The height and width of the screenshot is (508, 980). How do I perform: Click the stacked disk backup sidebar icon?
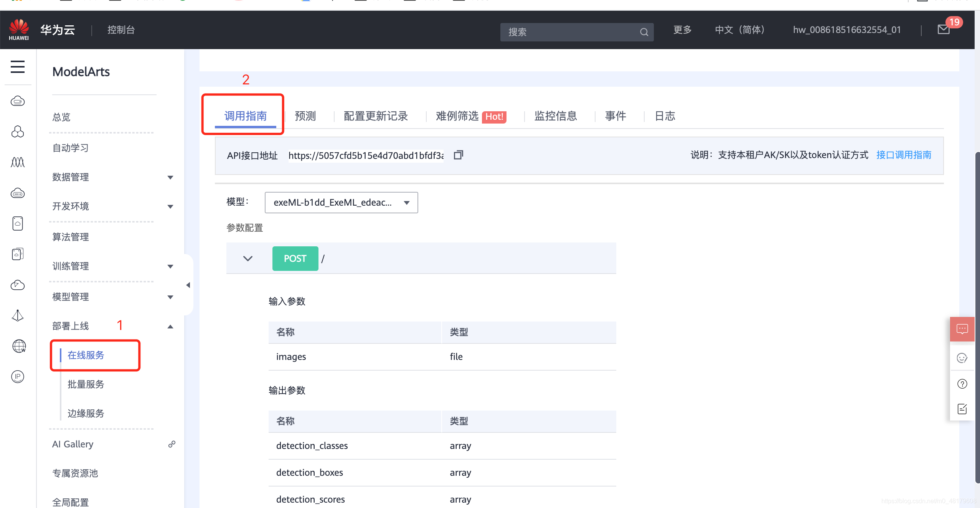tap(18, 254)
